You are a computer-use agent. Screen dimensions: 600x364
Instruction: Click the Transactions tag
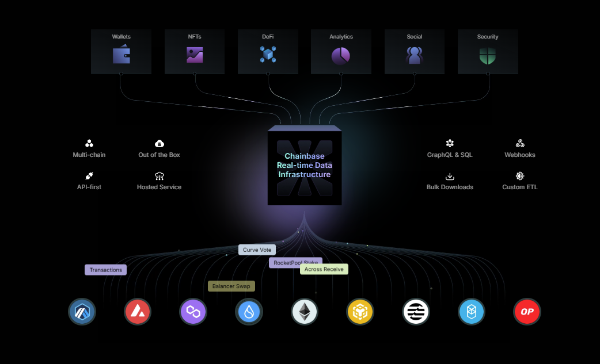[x=105, y=270]
